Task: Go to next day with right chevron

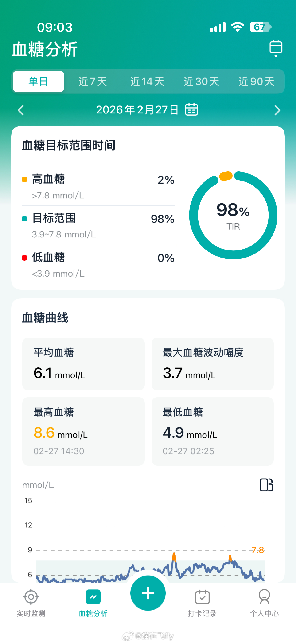Action: click(277, 110)
